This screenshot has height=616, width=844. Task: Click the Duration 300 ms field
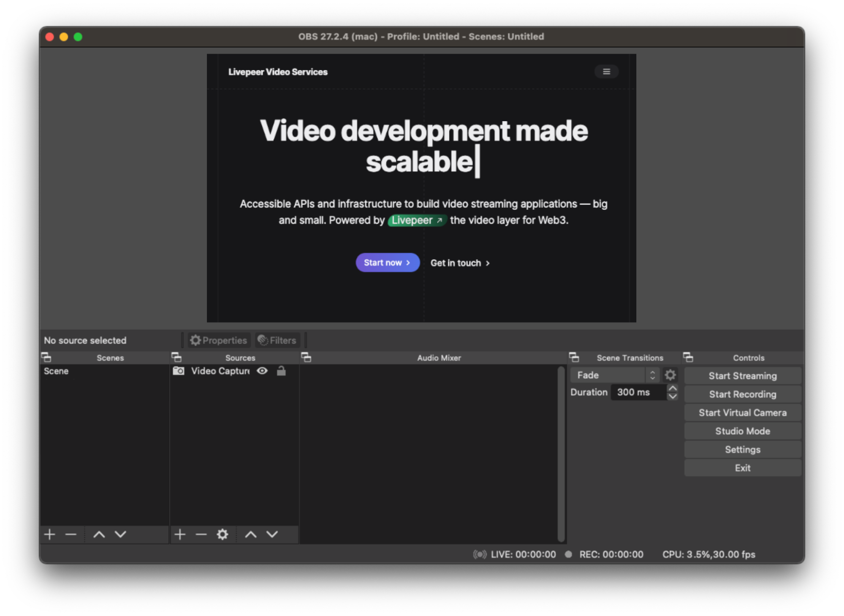point(638,392)
